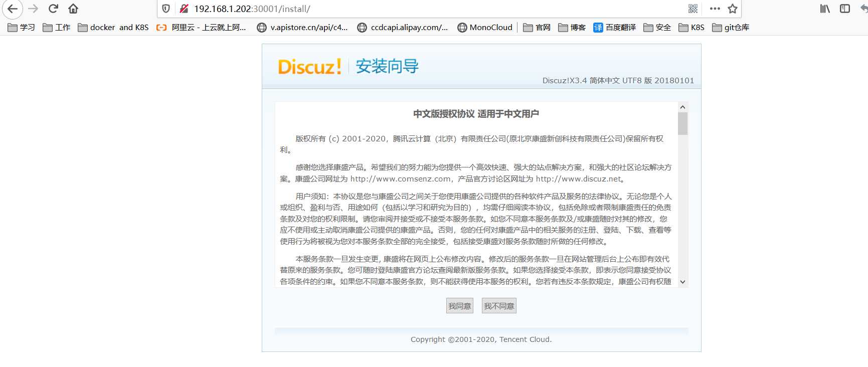Screen dimensions: 868x367
Task: Open the 阿里云 bookmark
Action: [x=201, y=28]
